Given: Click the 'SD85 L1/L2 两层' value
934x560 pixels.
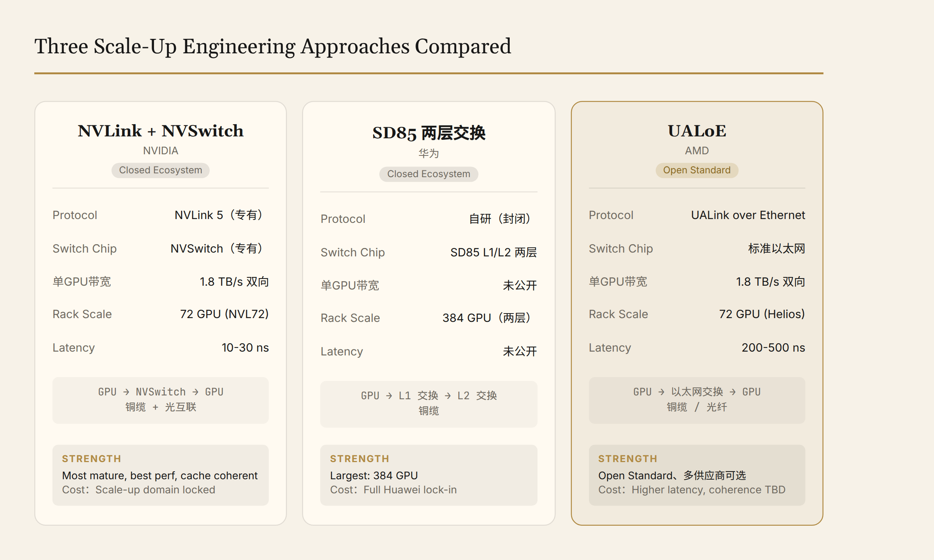Looking at the screenshot, I should tap(494, 253).
